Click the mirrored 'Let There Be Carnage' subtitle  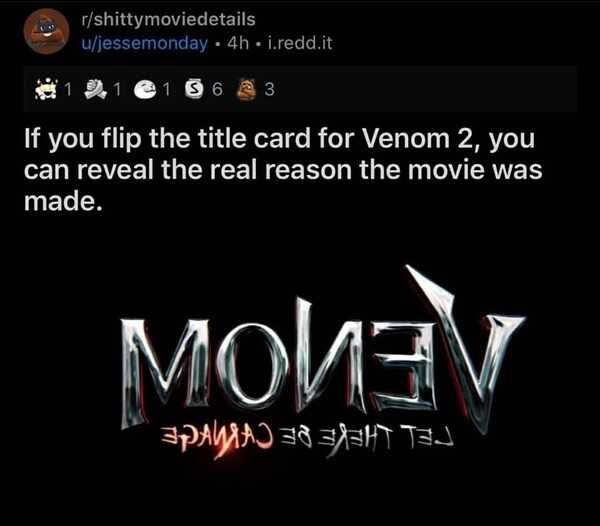[307, 440]
